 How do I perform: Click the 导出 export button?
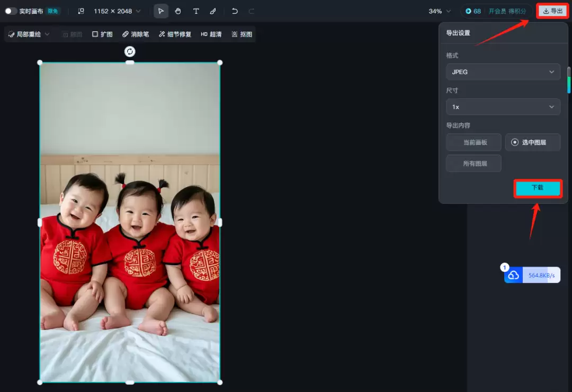point(553,11)
